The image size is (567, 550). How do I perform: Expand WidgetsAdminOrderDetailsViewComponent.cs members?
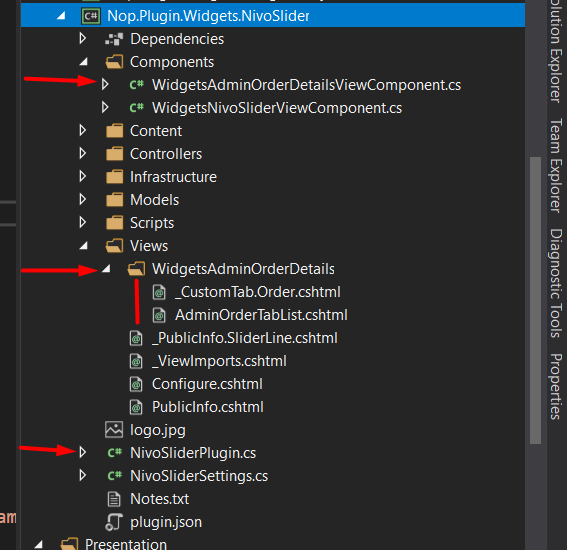[105, 84]
